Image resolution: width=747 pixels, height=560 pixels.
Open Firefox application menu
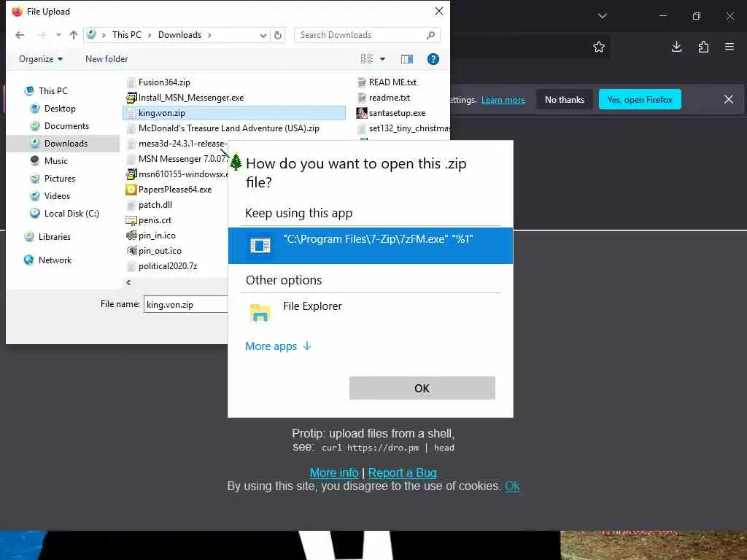pos(729,47)
